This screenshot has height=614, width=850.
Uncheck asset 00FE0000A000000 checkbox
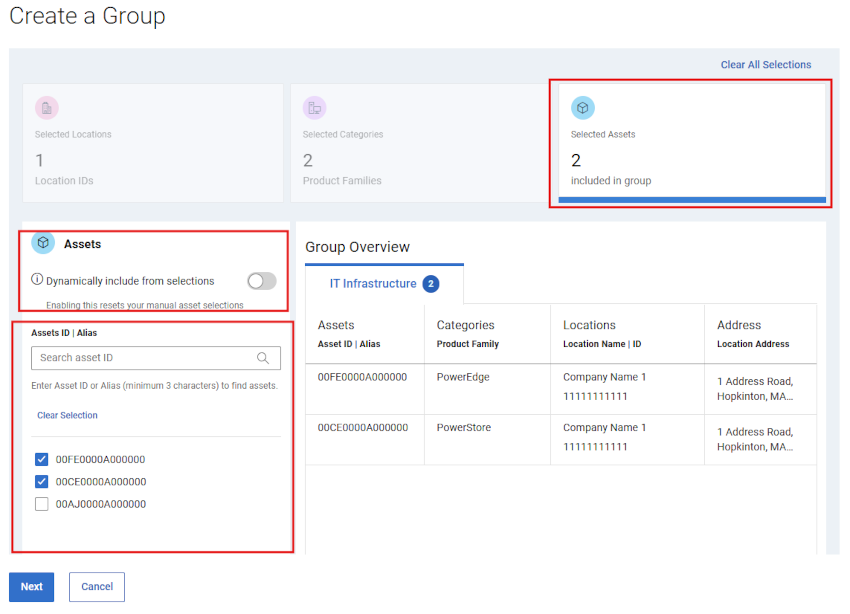tap(42, 460)
